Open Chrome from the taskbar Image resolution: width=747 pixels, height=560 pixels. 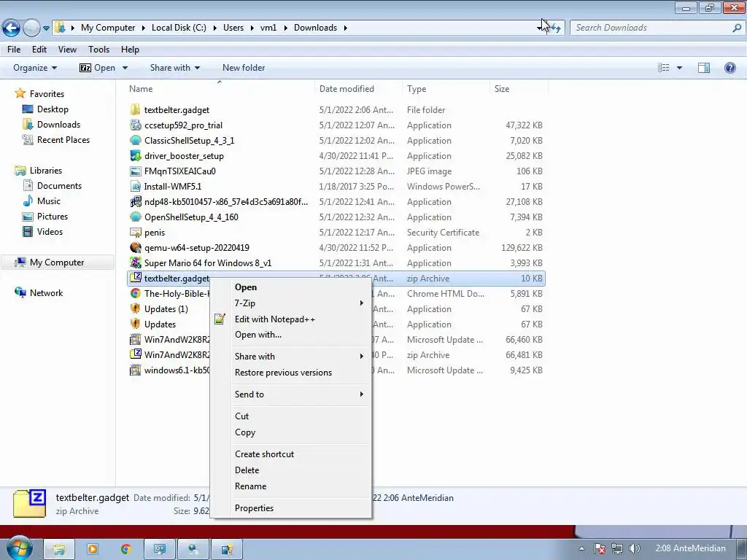(x=125, y=550)
